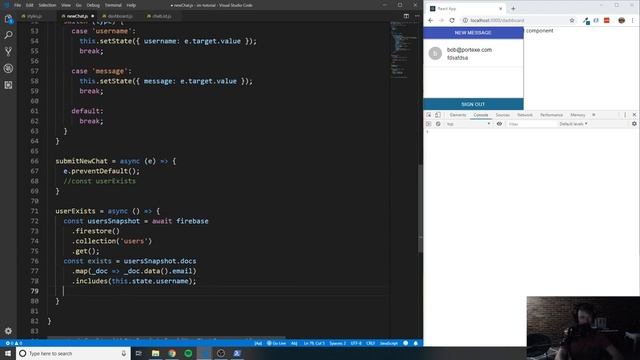The width and height of the screenshot is (640, 360).
Task: Switch to the styles.js editor tab
Action: (33, 16)
